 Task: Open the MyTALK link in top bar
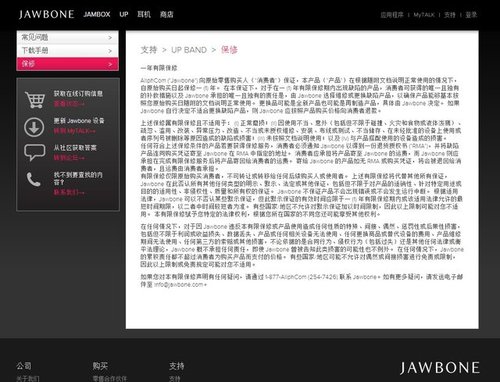(424, 15)
